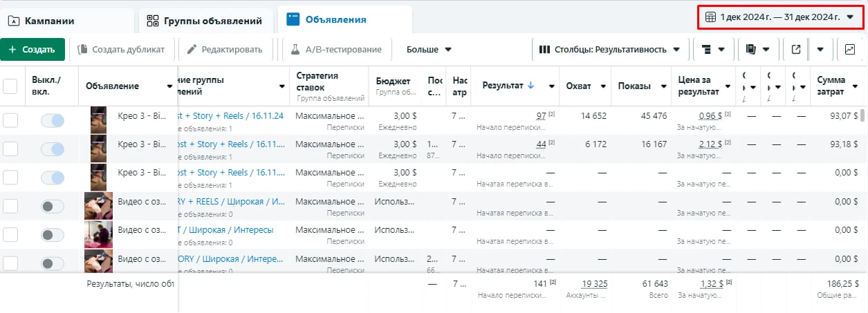The height and width of the screenshot is (313, 868).
Task: Enable the video ad in ORY / Широкая group
Action: [x=53, y=263]
